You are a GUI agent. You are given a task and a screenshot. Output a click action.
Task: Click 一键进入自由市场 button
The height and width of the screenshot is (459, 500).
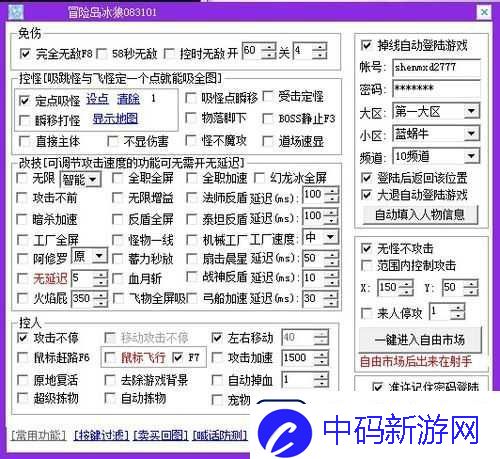point(420,340)
